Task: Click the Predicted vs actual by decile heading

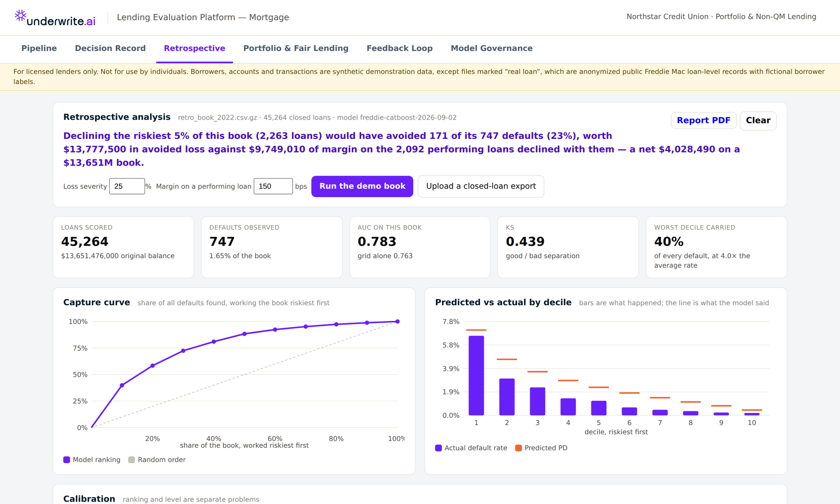Action: point(503,302)
